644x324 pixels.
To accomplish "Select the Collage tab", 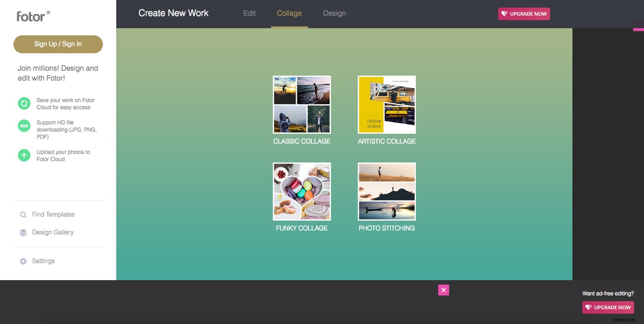I will pos(289,13).
